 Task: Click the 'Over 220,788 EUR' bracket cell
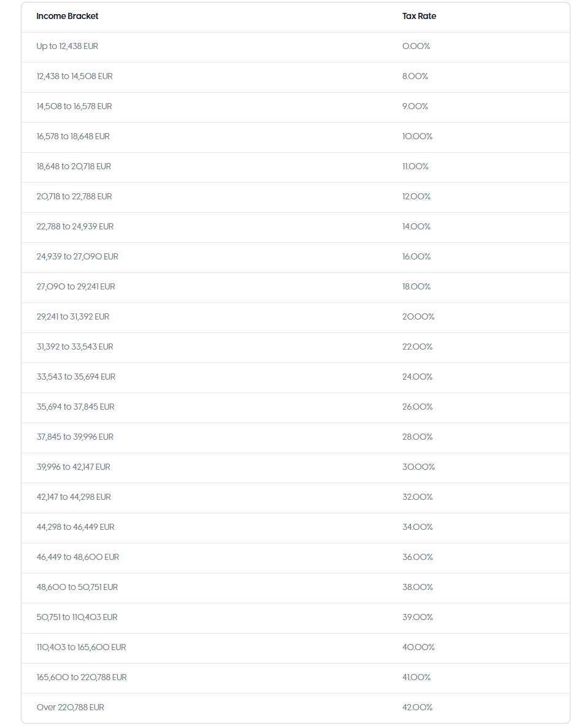coord(71,707)
